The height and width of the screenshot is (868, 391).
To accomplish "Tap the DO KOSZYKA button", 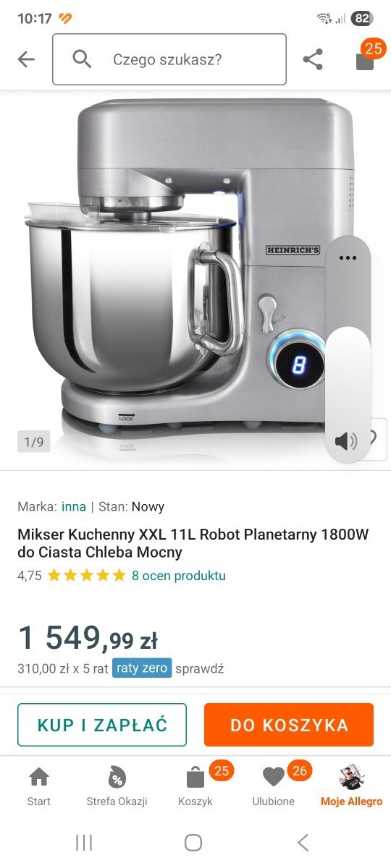I will [x=289, y=725].
